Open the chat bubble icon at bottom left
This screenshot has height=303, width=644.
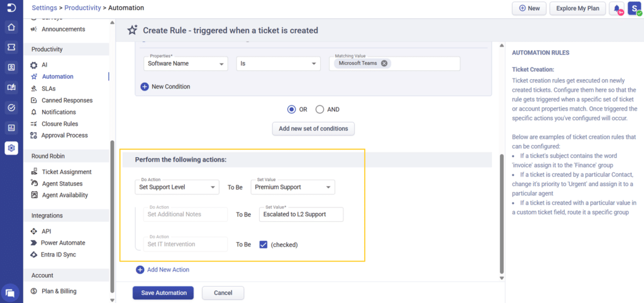11,293
